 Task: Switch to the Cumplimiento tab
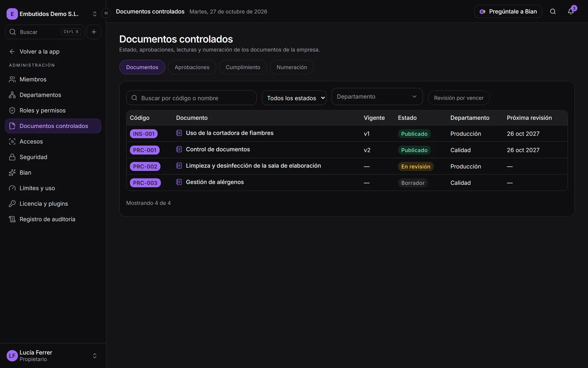[x=243, y=67]
